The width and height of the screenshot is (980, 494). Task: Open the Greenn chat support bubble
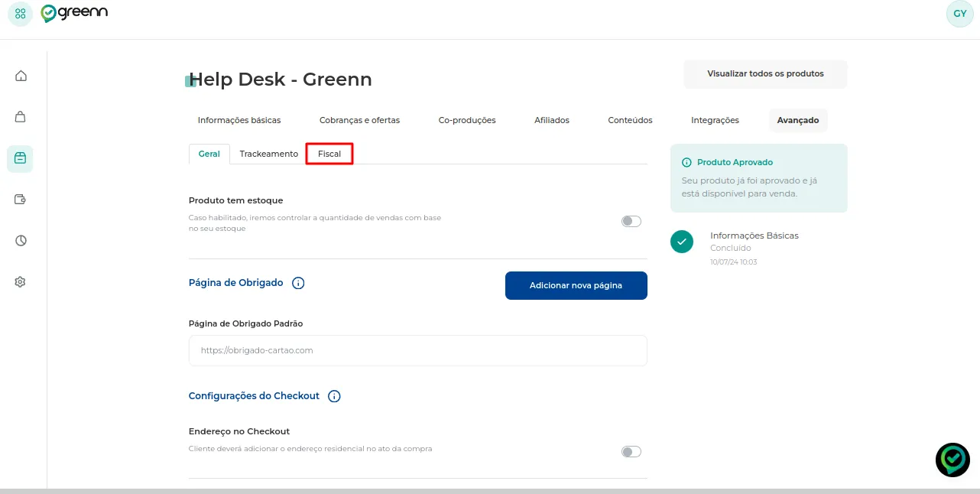[x=952, y=460]
